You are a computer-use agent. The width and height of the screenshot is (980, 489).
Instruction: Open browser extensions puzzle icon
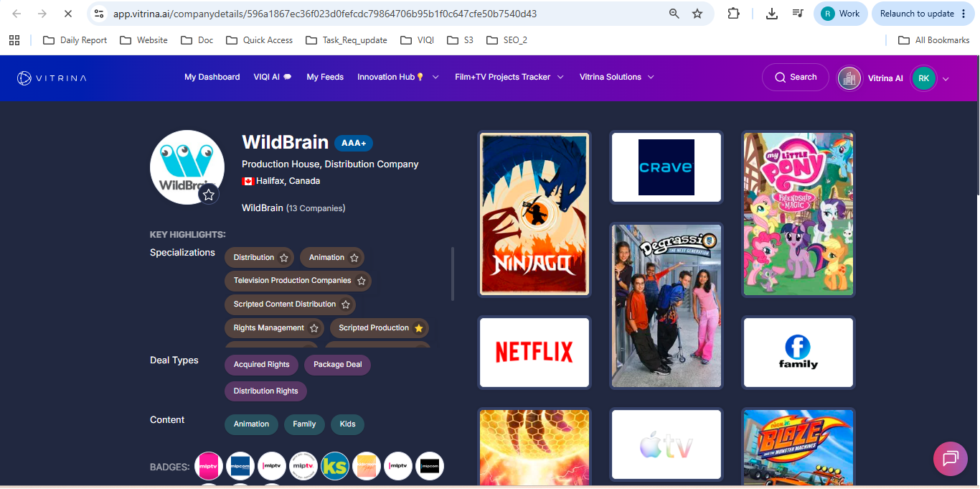click(x=733, y=14)
